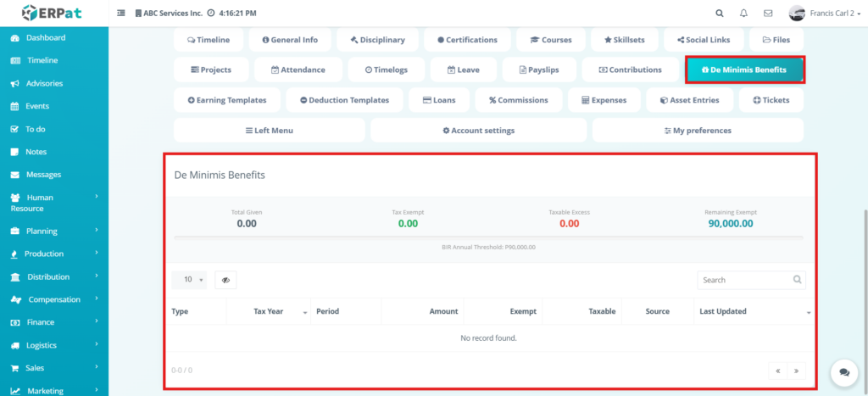This screenshot has width=868, height=396.
Task: Expand the Compensation sidebar section
Action: 54,299
